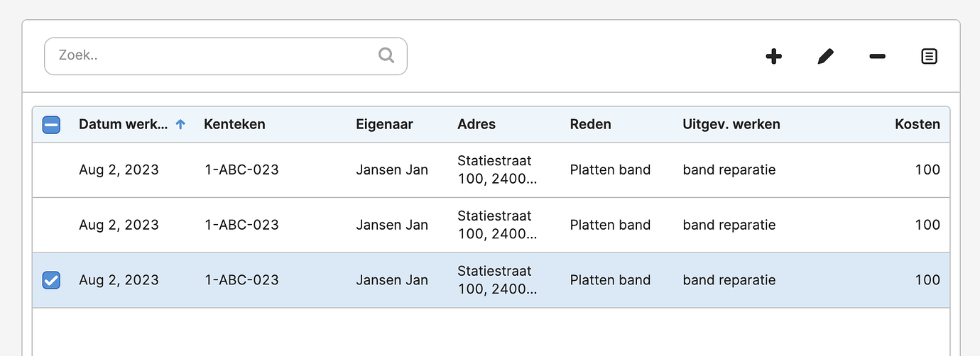
Task: Select the first row's 1-ABC-023 cell
Action: (x=241, y=170)
